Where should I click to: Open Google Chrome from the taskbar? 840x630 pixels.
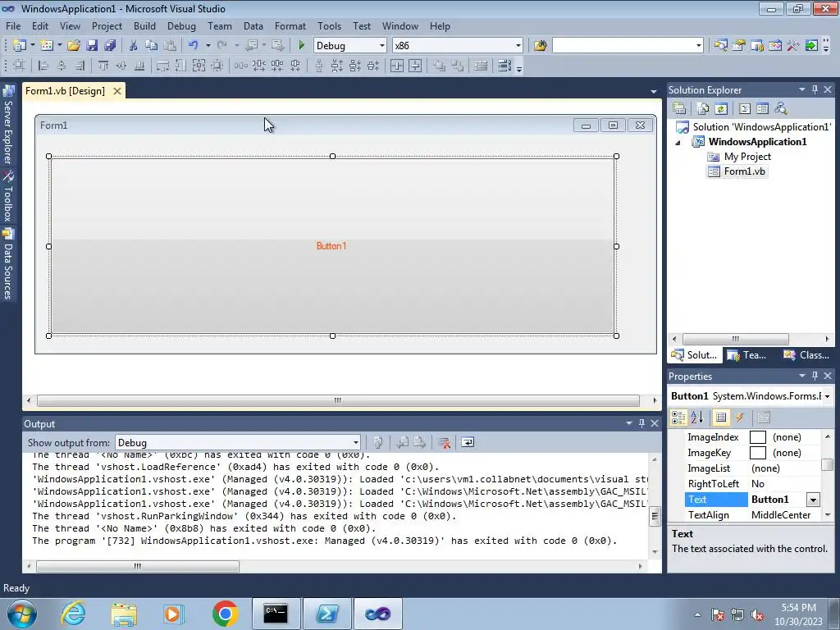pos(225,614)
